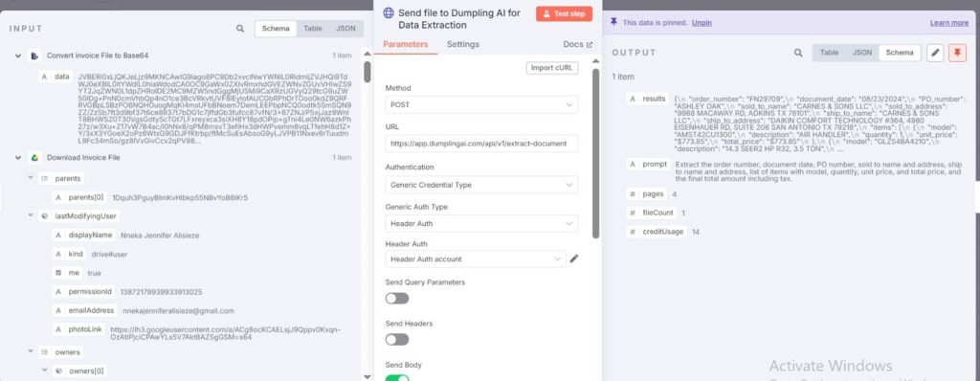Click the Convert invoice File to Base64 node icon

coord(35,56)
